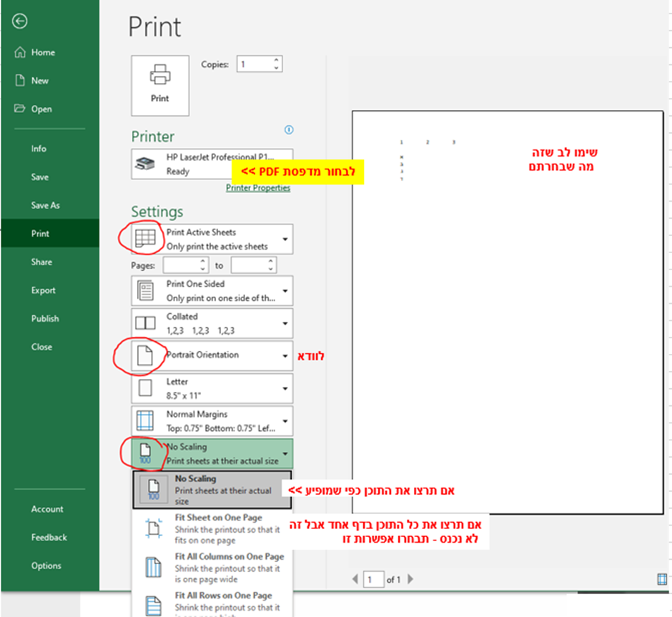The width and height of the screenshot is (672, 617).
Task: Open the Letter paper size dropdown
Action: (212, 389)
